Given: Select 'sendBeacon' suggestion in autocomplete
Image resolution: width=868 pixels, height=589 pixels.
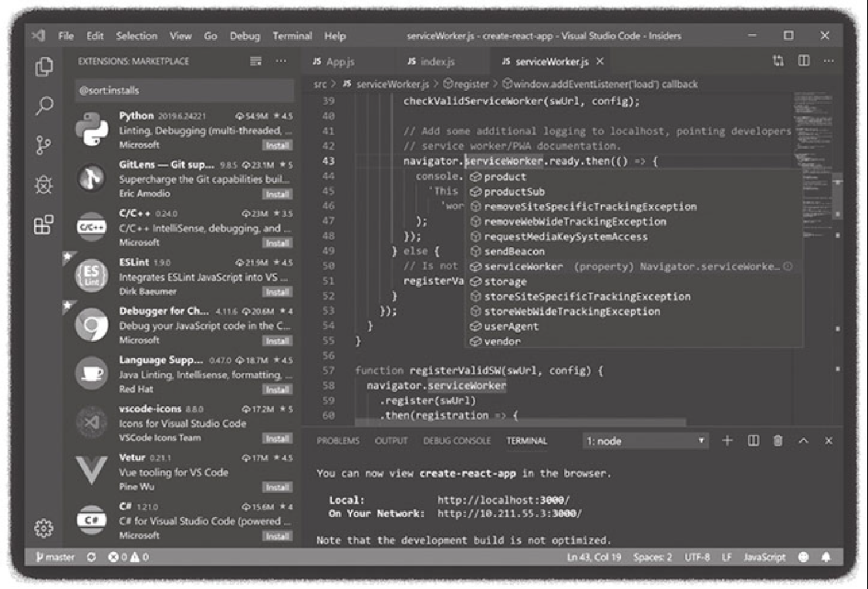Looking at the screenshot, I should click(633, 252).
